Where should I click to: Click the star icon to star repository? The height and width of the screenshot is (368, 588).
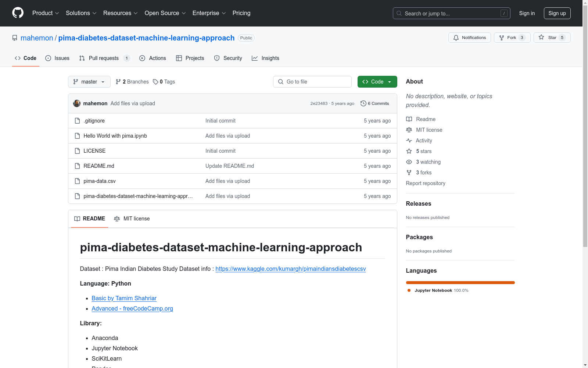(x=541, y=37)
